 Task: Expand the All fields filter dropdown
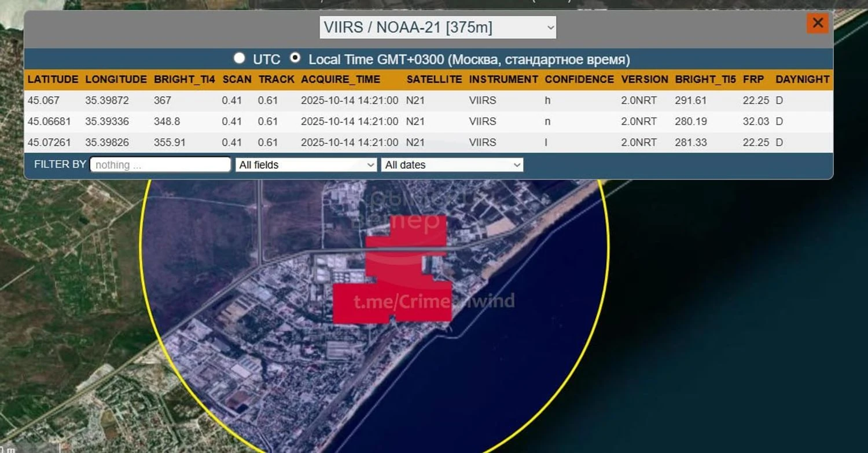click(306, 165)
